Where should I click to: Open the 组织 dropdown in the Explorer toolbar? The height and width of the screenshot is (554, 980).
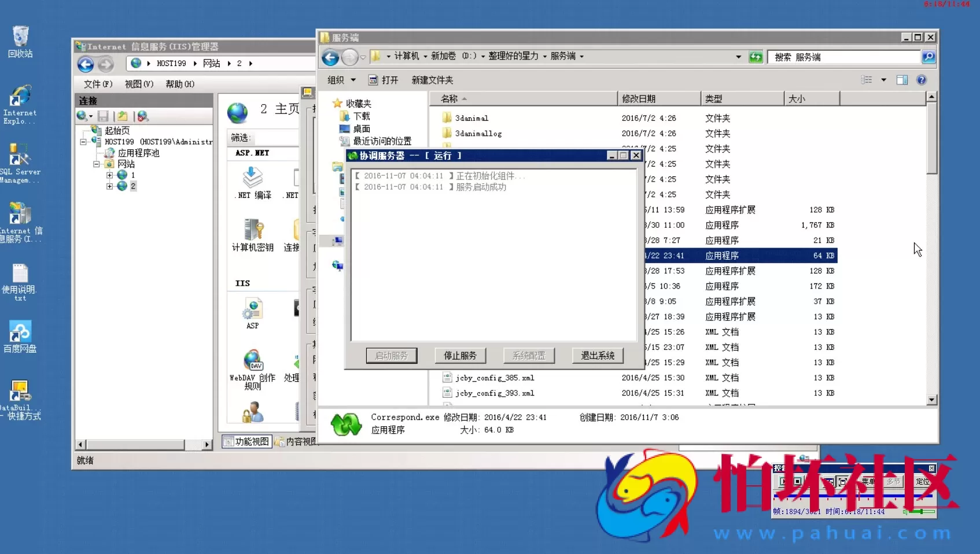click(x=341, y=80)
